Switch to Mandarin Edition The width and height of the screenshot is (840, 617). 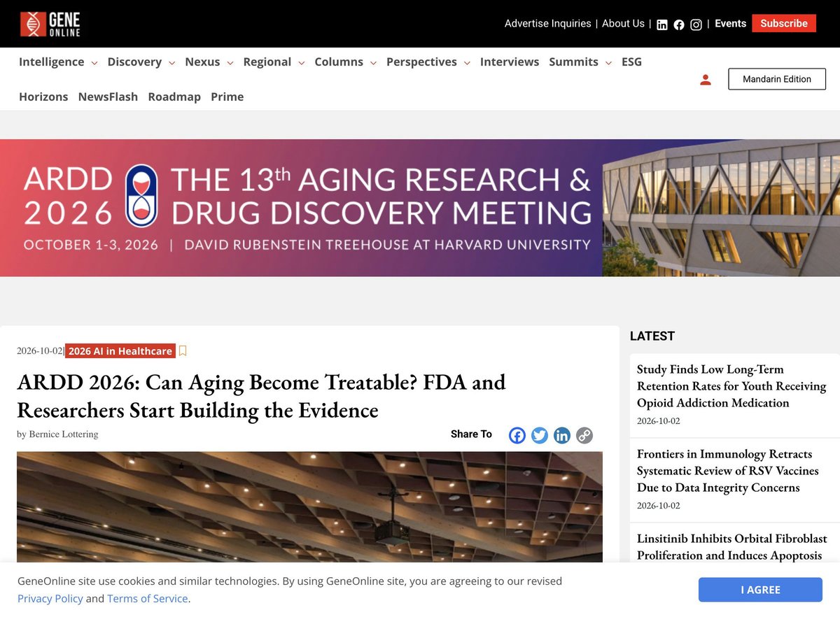pos(777,79)
